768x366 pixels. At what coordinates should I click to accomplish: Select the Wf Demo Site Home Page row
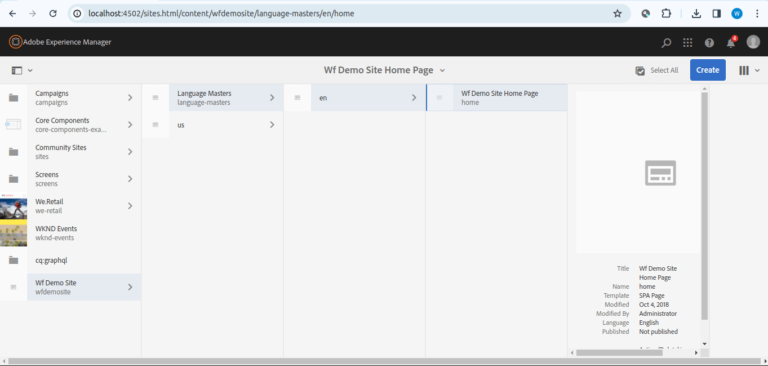point(497,98)
